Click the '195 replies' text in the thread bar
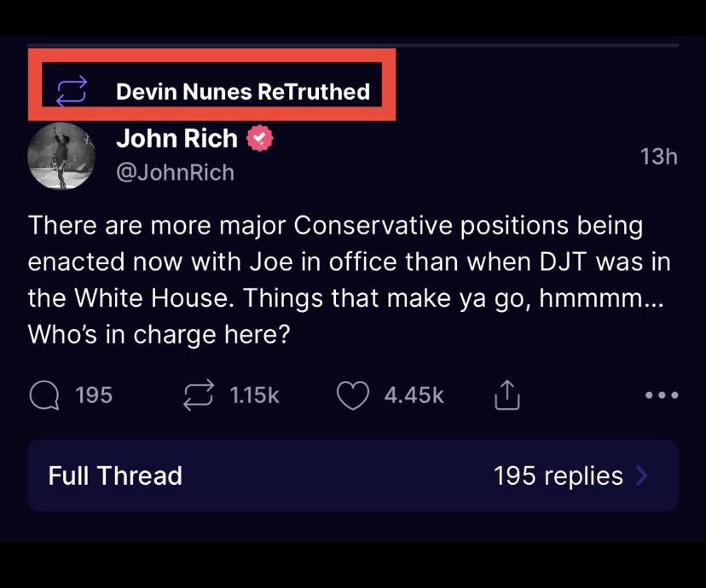This screenshot has height=588, width=706. point(558,476)
